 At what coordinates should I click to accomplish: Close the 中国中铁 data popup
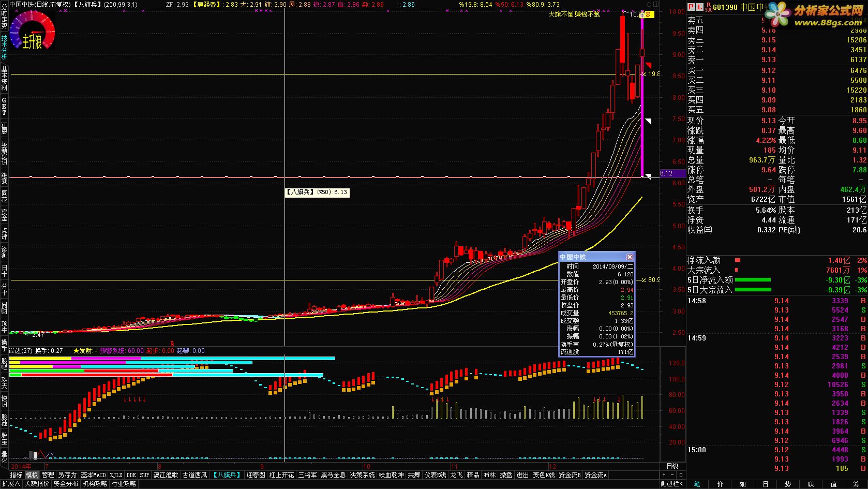[630, 257]
